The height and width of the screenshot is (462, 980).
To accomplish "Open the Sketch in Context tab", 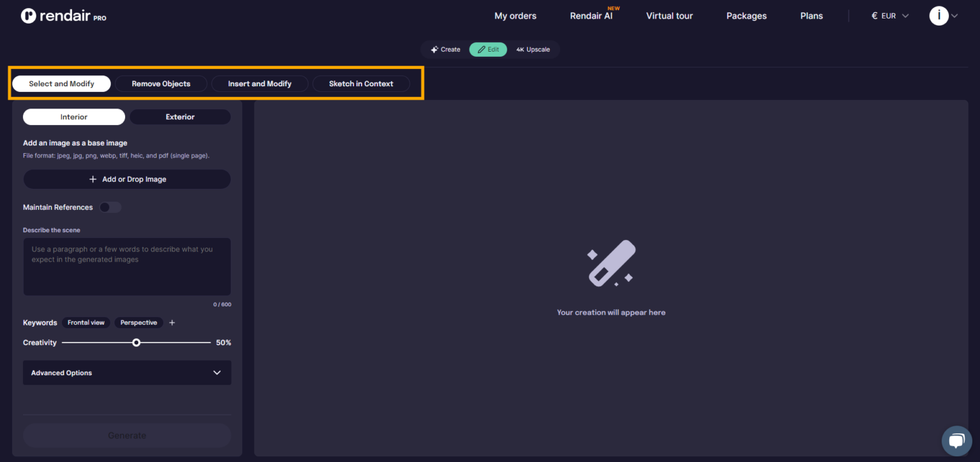I will [x=360, y=84].
